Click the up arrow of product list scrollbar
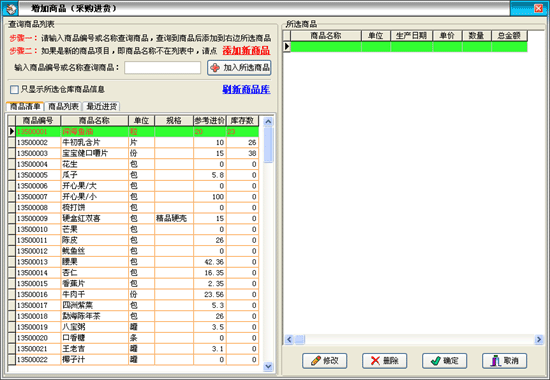The width and height of the screenshot is (550, 380). click(268, 121)
